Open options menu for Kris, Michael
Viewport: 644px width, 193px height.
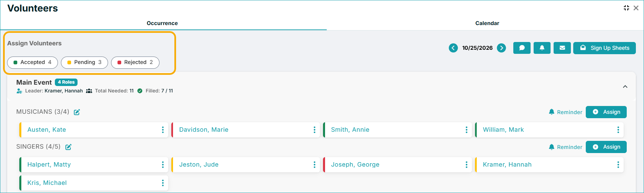[x=163, y=183]
